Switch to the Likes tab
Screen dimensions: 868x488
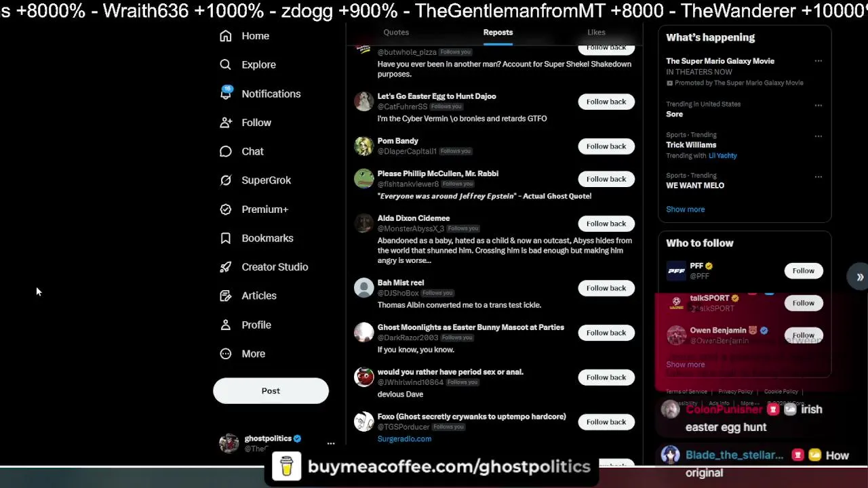(596, 33)
